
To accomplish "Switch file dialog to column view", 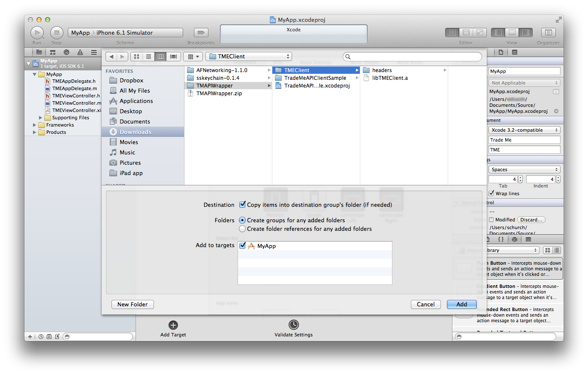I will 161,57.
